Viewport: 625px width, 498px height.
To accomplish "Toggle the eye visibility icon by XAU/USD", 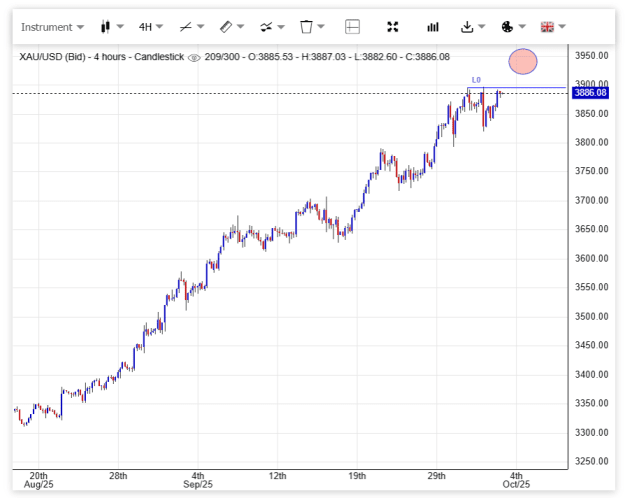I will pos(194,58).
